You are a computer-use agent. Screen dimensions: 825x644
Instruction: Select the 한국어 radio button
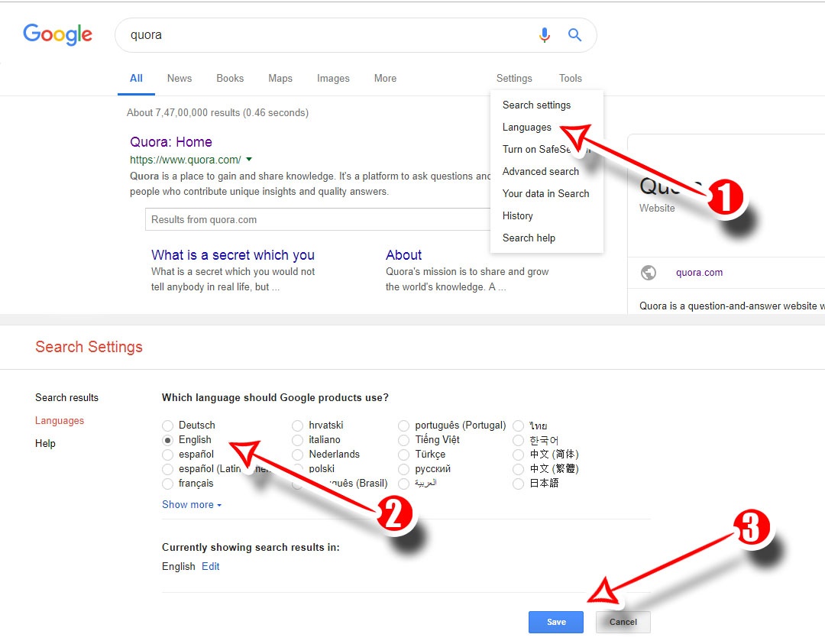[x=518, y=440]
